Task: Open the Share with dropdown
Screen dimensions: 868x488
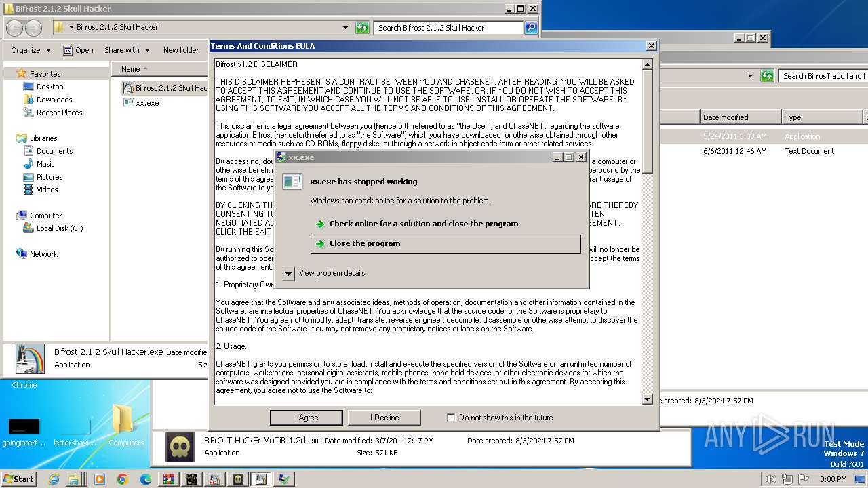Action: pyautogui.click(x=127, y=50)
